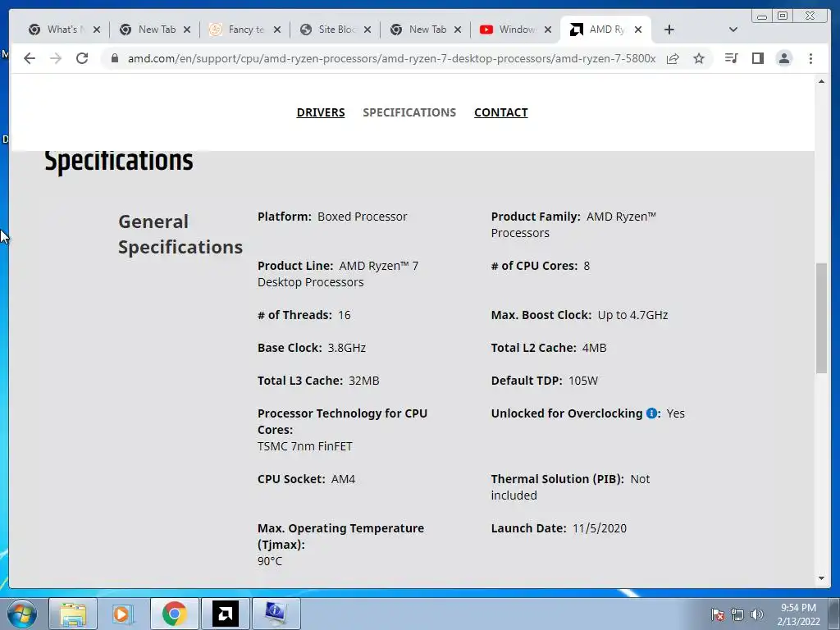
Task: Click the address bar URL
Action: (391, 58)
